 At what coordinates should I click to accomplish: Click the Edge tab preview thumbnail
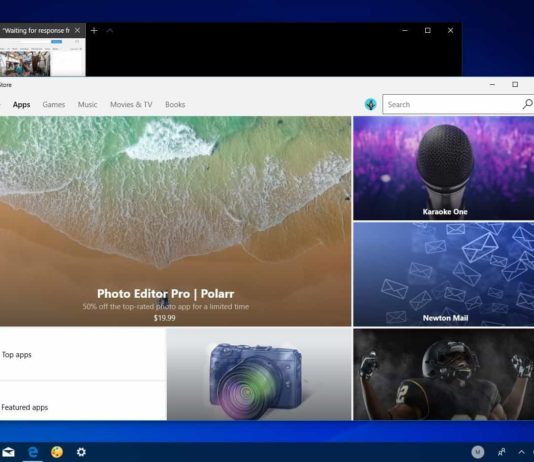42,57
